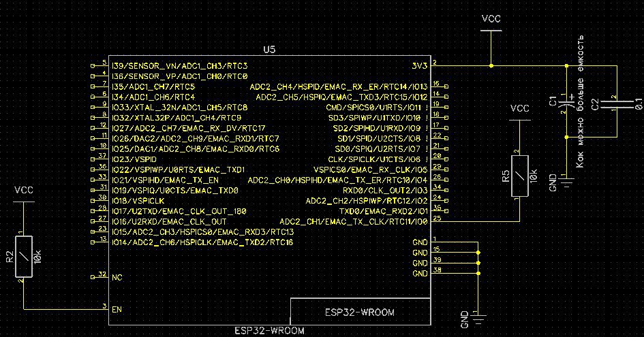Select the 10k value next to R2
The image size is (644, 337).
click(37, 257)
